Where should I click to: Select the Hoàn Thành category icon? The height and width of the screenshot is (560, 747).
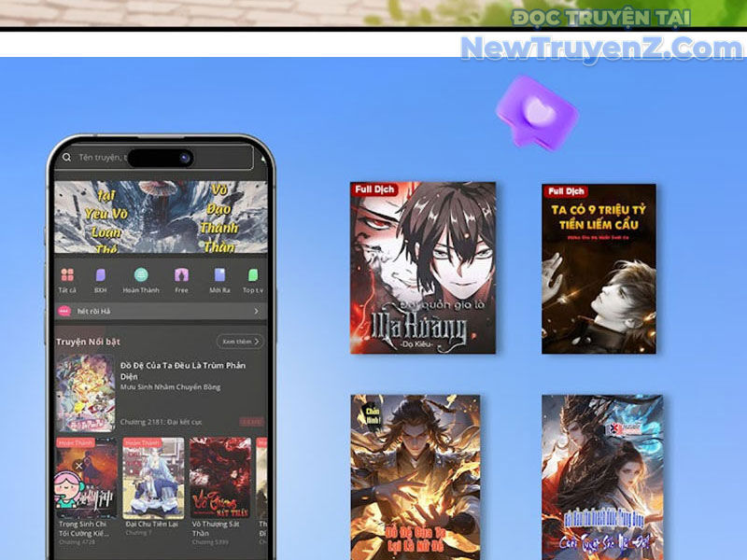pos(141,275)
